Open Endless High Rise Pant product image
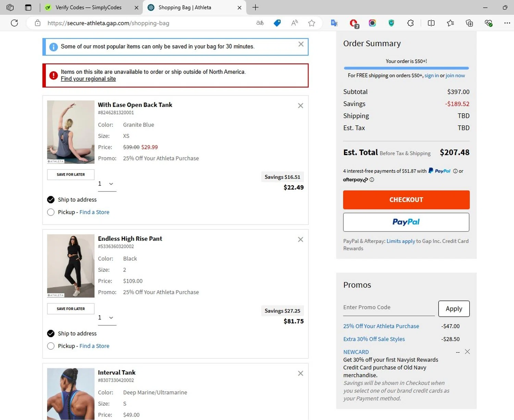 pos(71,266)
